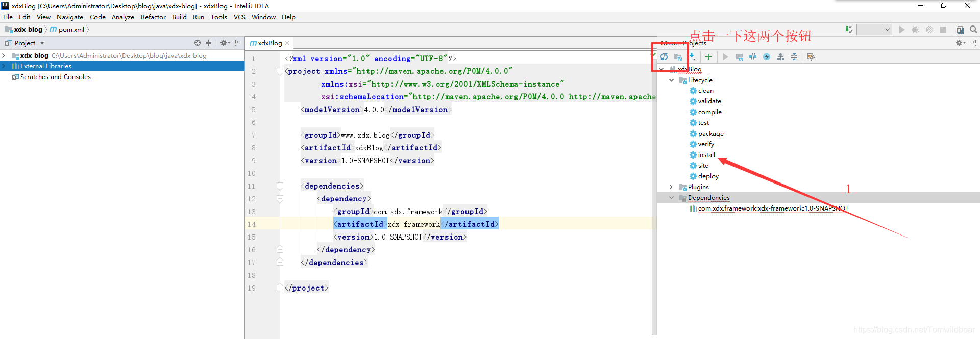Click Collapse All icon in Maven toolbar
Viewport: 980px width, 339px height.
[x=794, y=57]
